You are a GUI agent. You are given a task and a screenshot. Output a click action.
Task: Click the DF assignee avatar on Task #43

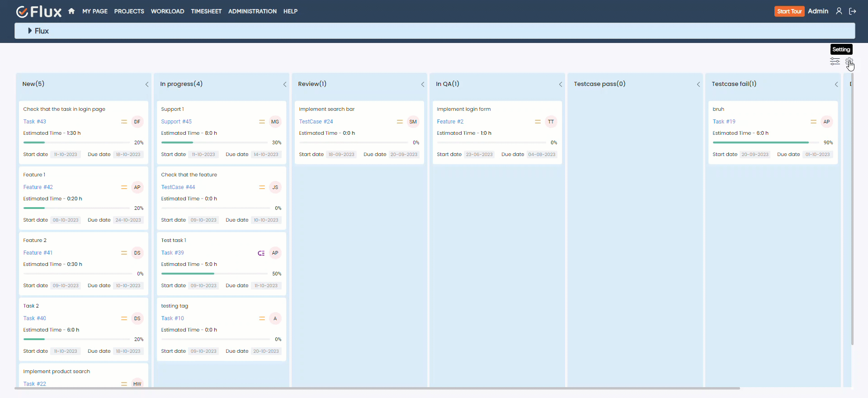point(137,122)
